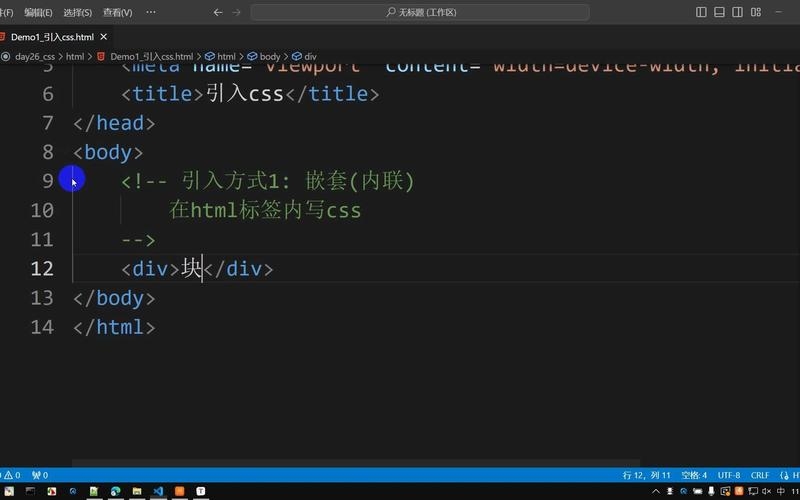Click the VS Code taskbar icon
The width and height of the screenshot is (800, 500).
[158, 491]
